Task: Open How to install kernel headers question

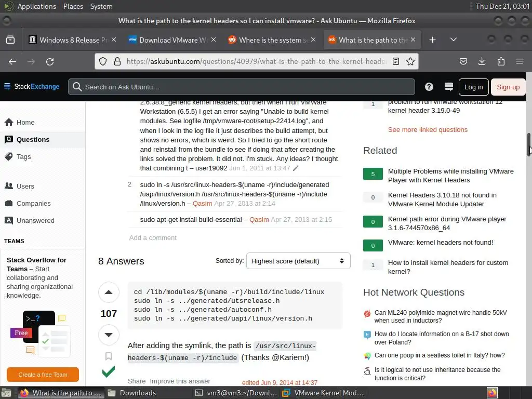Action: click(448, 267)
